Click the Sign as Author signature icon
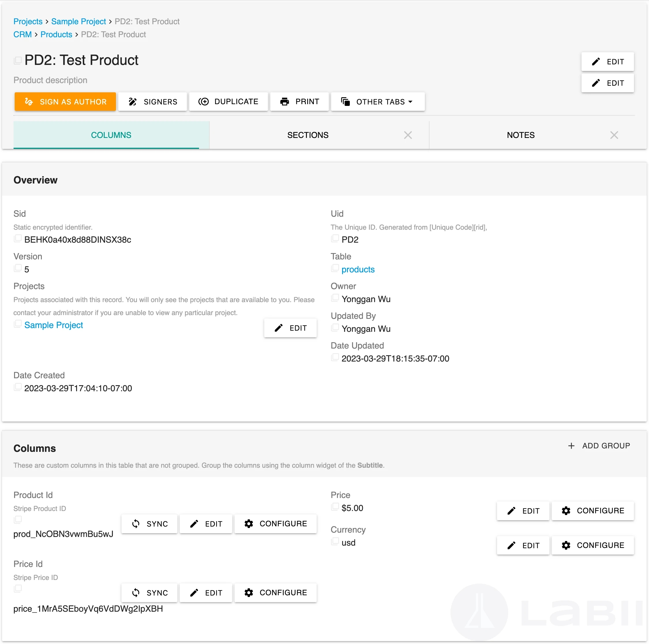 29,102
